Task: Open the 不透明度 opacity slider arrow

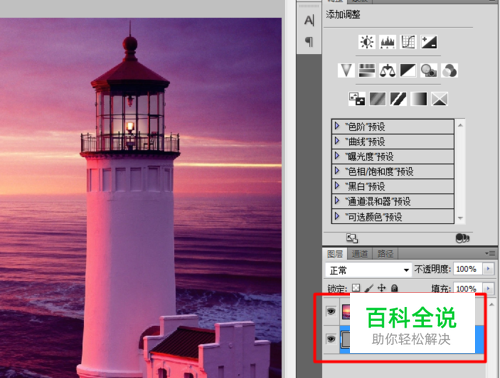Action: [488, 269]
